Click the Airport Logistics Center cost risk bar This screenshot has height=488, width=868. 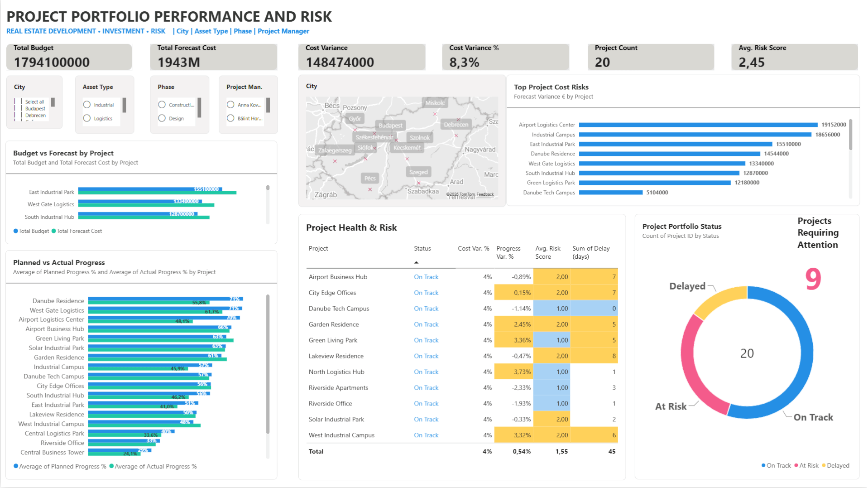pos(698,125)
